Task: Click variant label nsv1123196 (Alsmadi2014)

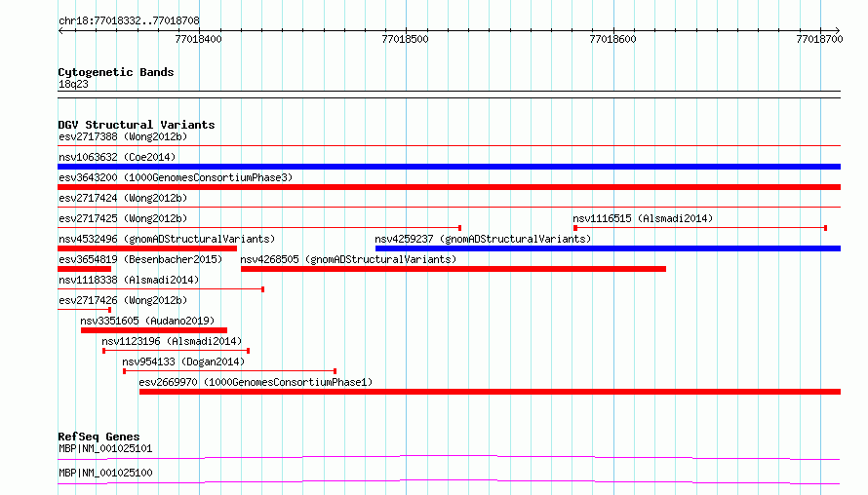Action: [x=172, y=341]
